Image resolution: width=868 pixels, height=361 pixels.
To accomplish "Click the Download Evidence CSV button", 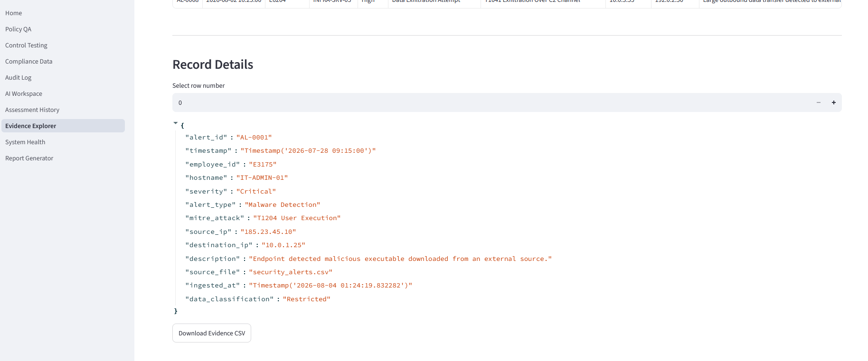I will click(x=212, y=333).
